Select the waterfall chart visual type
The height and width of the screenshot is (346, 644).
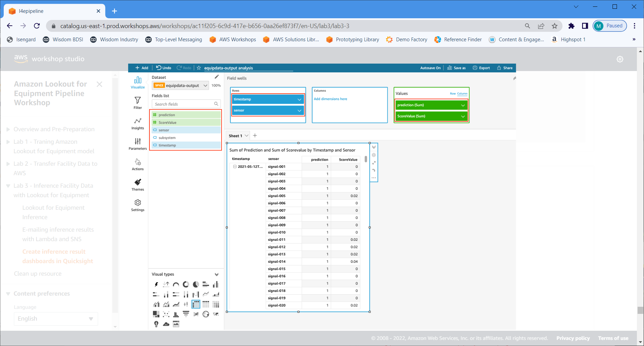coord(196,294)
